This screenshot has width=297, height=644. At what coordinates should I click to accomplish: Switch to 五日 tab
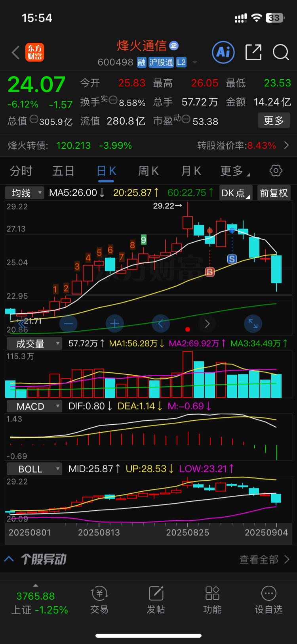63,171
